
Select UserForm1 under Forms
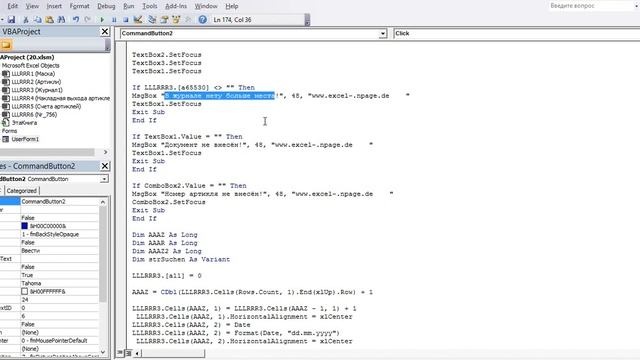pyautogui.click(x=25, y=139)
